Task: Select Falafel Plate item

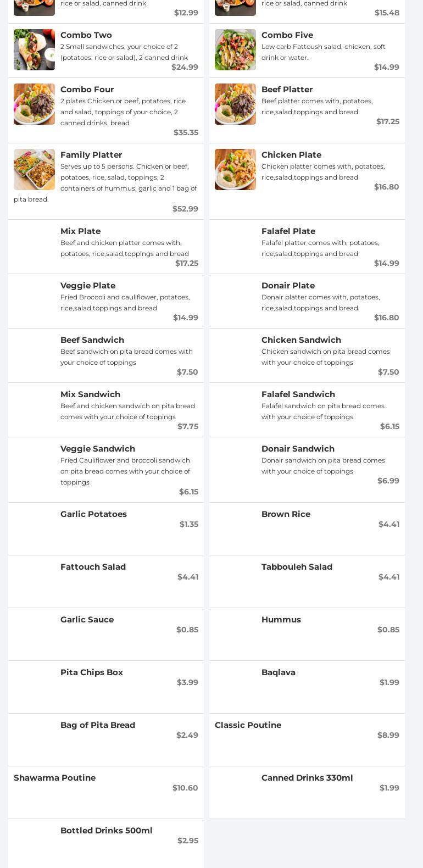Action: (288, 231)
